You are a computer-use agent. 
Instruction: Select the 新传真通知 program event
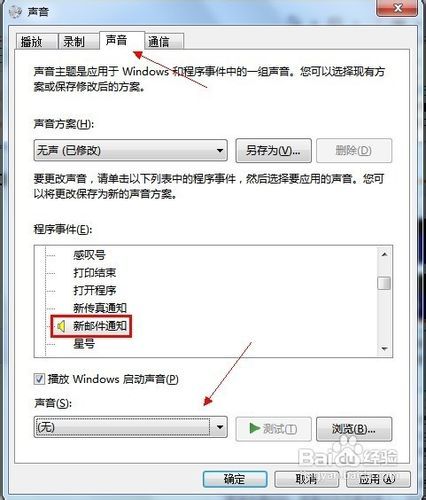100,308
